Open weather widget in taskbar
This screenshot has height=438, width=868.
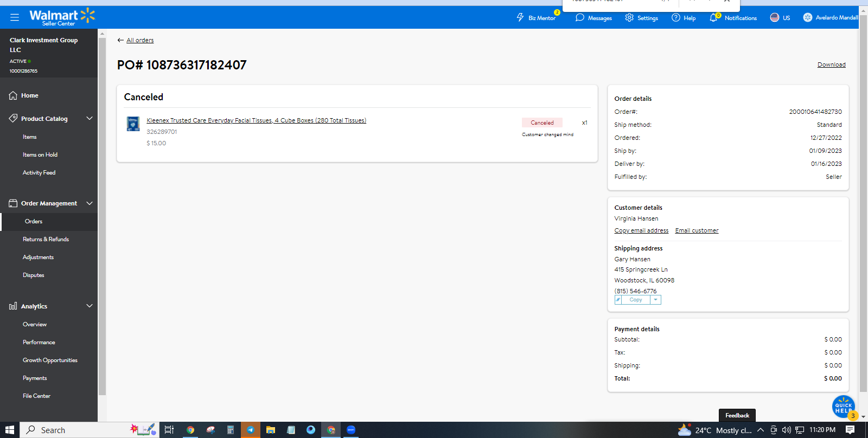[x=715, y=430]
